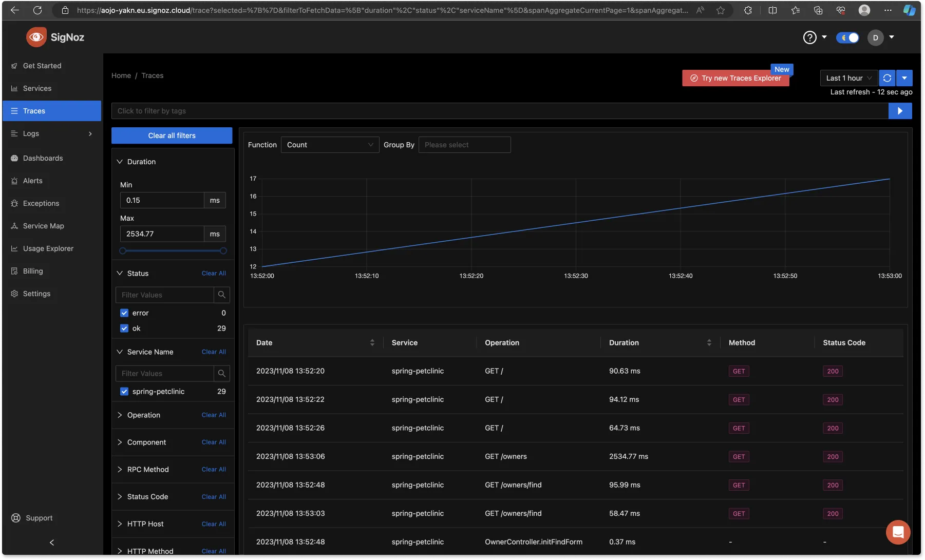Select Traces in the sidebar

(x=52, y=111)
